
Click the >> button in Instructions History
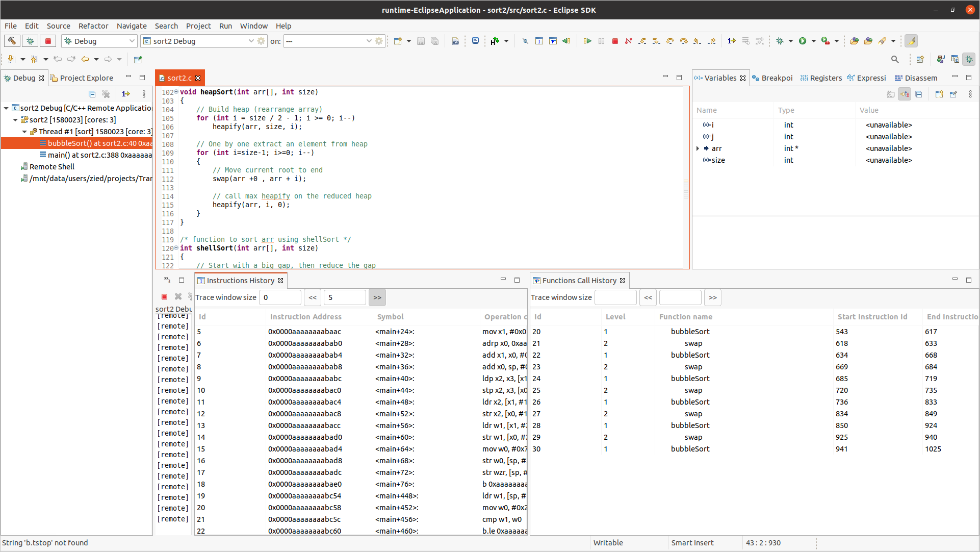tap(377, 297)
